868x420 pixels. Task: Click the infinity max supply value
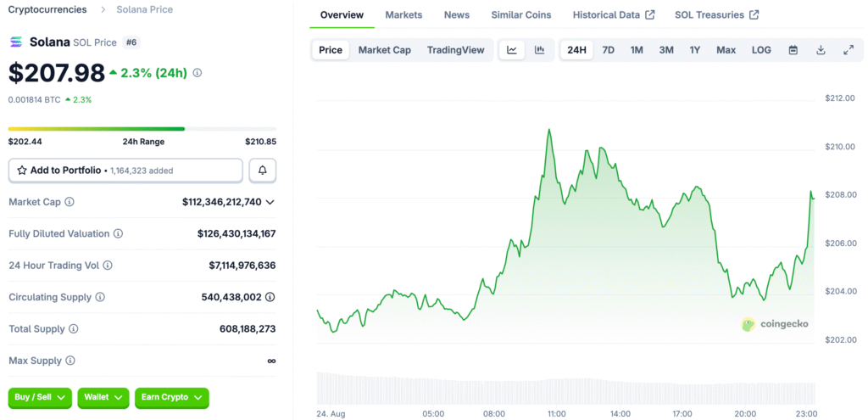click(271, 361)
